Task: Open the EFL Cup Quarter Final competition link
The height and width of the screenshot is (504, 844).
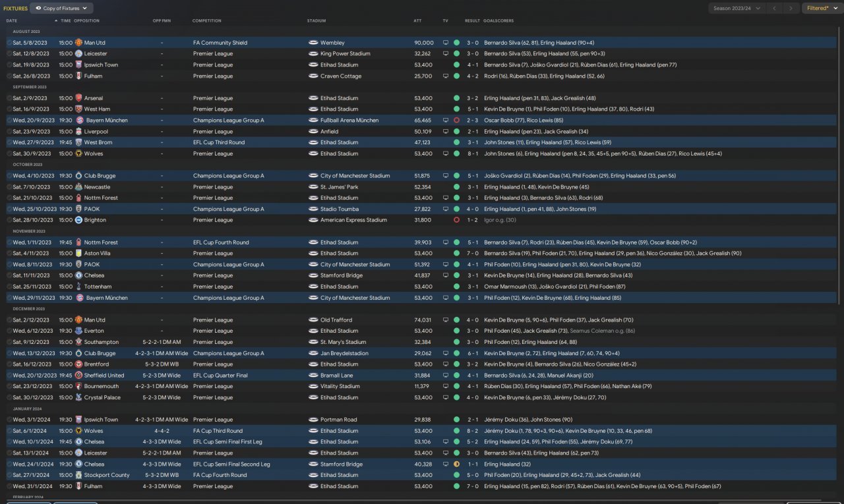Action: click(x=220, y=376)
